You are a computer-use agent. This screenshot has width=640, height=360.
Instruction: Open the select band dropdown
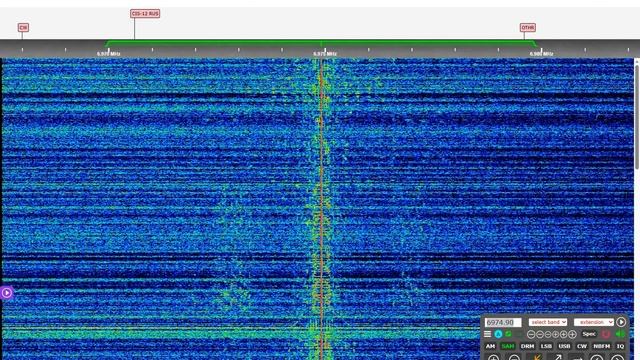pyautogui.click(x=548, y=322)
